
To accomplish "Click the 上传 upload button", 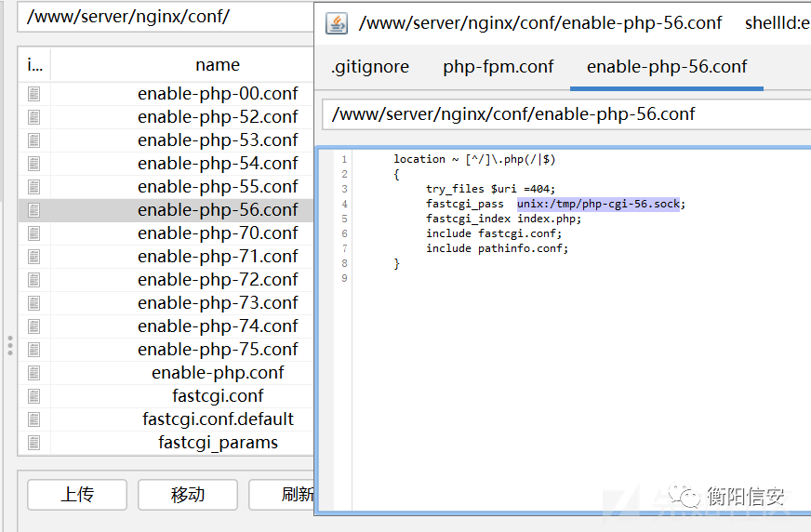I will [x=77, y=495].
